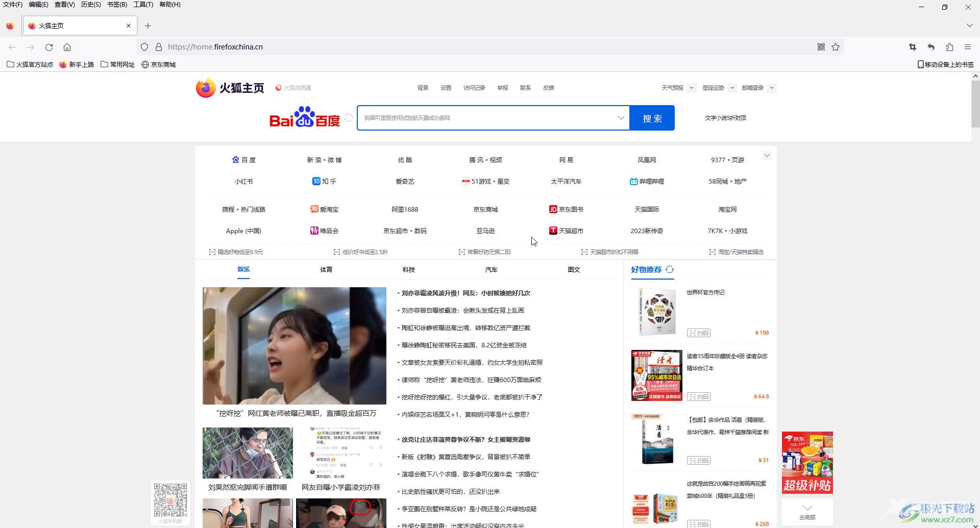Screen dimensions: 980x528
Task: Click the blue 搜索 button
Action: 652,118
